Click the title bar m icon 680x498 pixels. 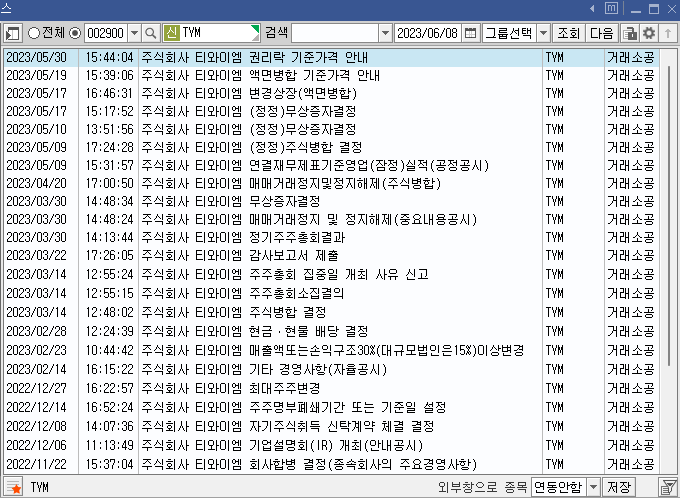(611, 8)
